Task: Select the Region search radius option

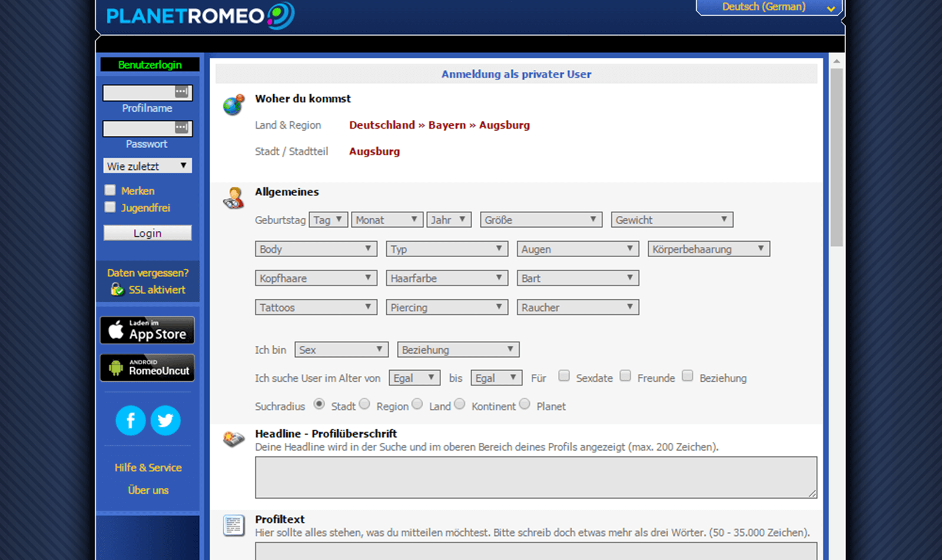Action: coord(365,404)
